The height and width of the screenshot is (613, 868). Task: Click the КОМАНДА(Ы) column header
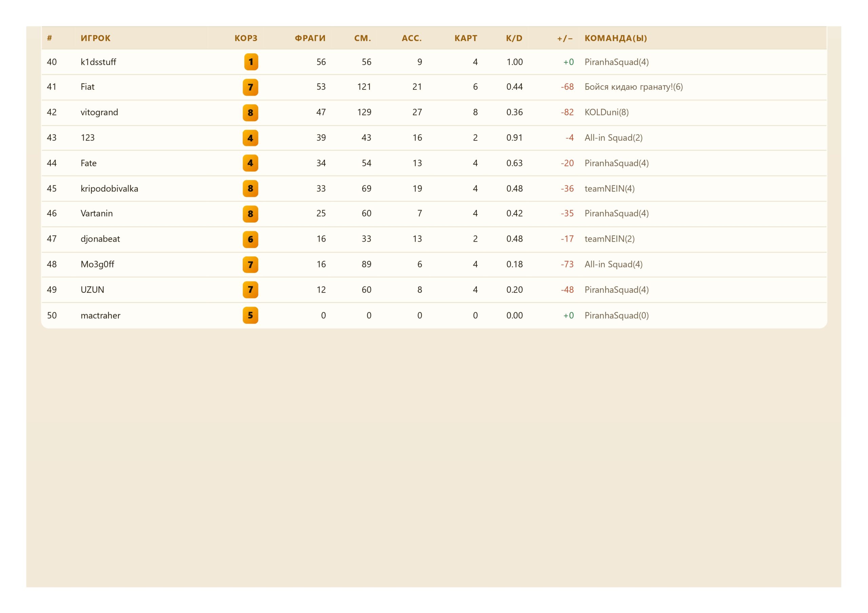tap(616, 38)
